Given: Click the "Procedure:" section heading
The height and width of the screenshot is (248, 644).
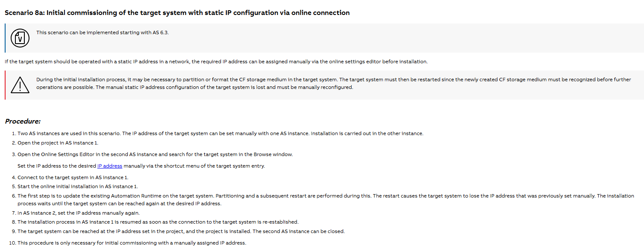Looking at the screenshot, I should click(x=23, y=121).
